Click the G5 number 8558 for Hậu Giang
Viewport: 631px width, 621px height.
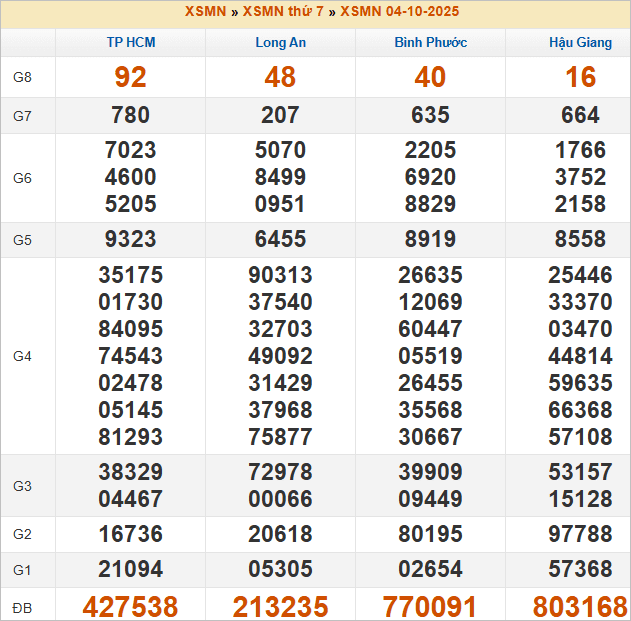[x=580, y=240]
